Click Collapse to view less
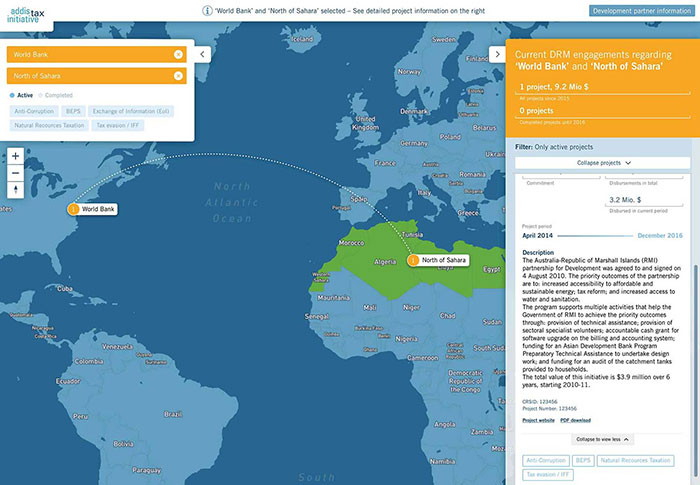This screenshot has height=485, width=700. pyautogui.click(x=602, y=439)
